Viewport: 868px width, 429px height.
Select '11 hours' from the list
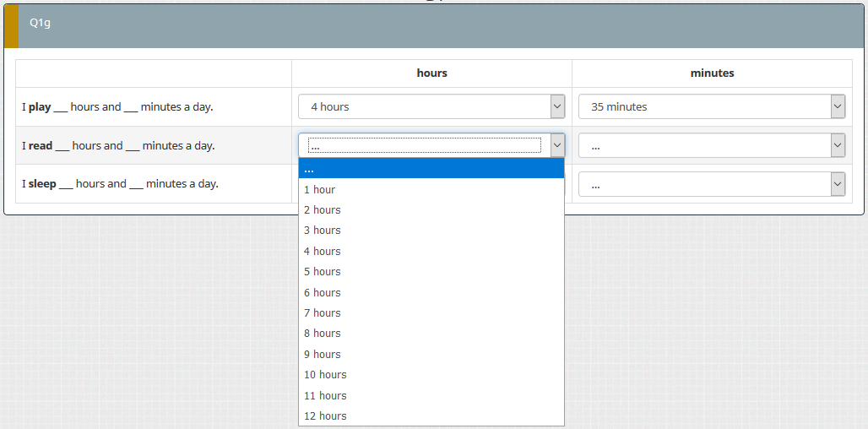[431, 396]
